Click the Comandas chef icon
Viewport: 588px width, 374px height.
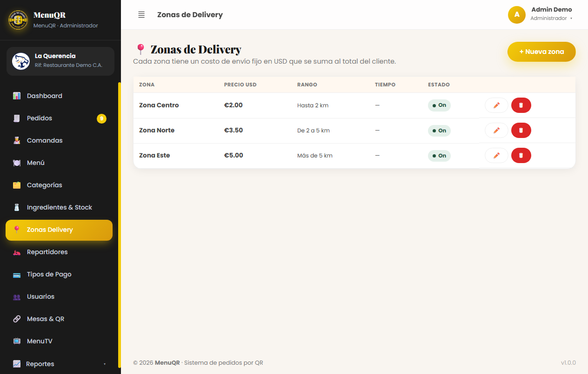pos(17,140)
